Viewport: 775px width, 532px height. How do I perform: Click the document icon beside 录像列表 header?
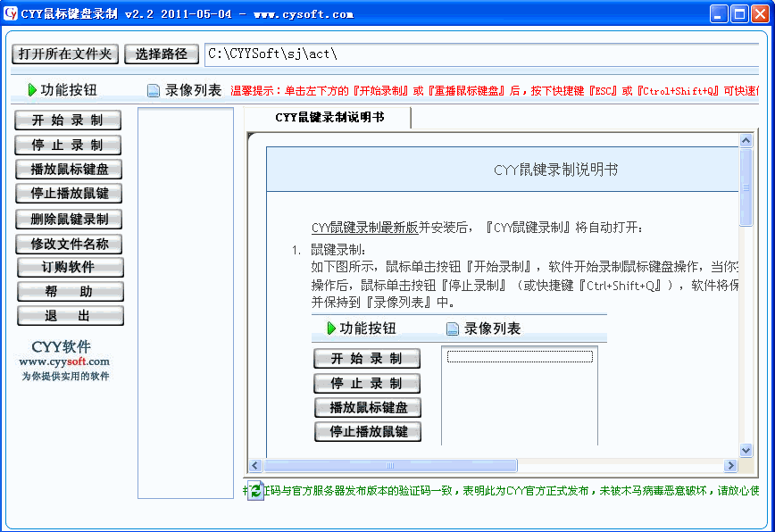coord(154,91)
